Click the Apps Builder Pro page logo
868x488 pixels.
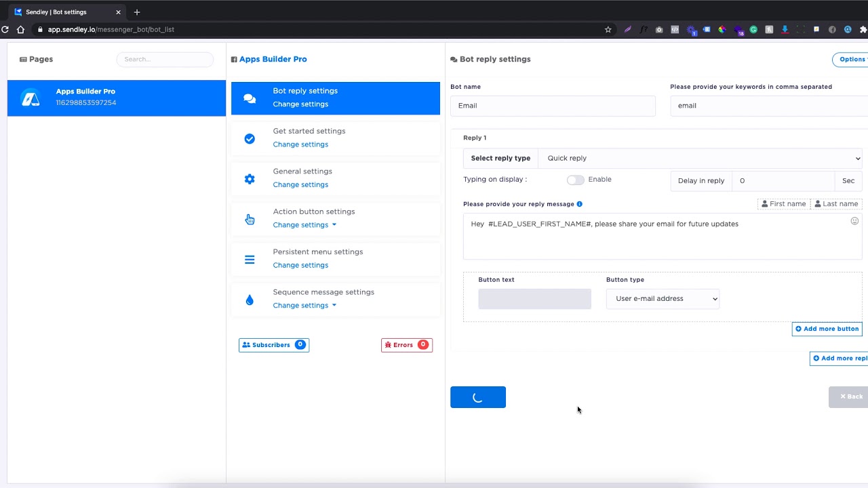click(x=31, y=98)
